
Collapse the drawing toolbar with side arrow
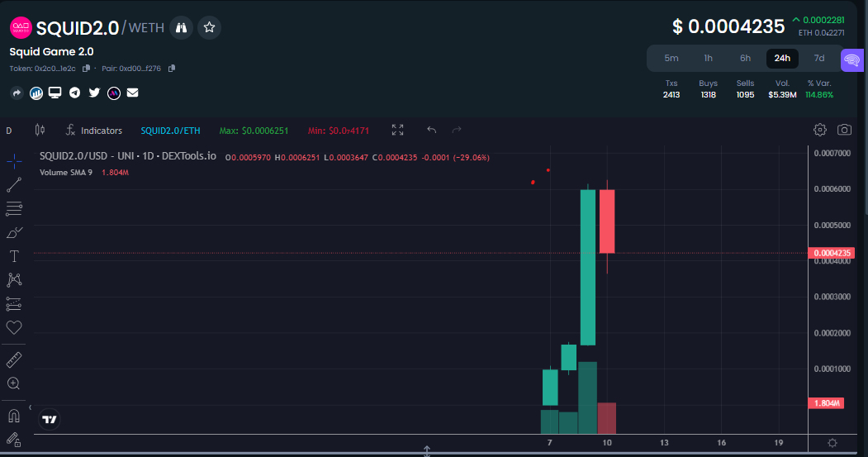(30, 407)
